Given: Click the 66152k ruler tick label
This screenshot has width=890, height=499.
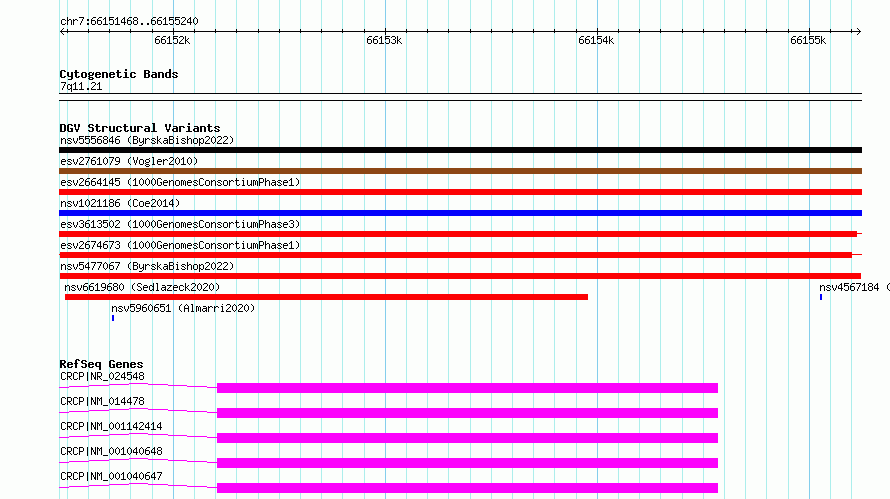Looking at the screenshot, I should [x=172, y=40].
